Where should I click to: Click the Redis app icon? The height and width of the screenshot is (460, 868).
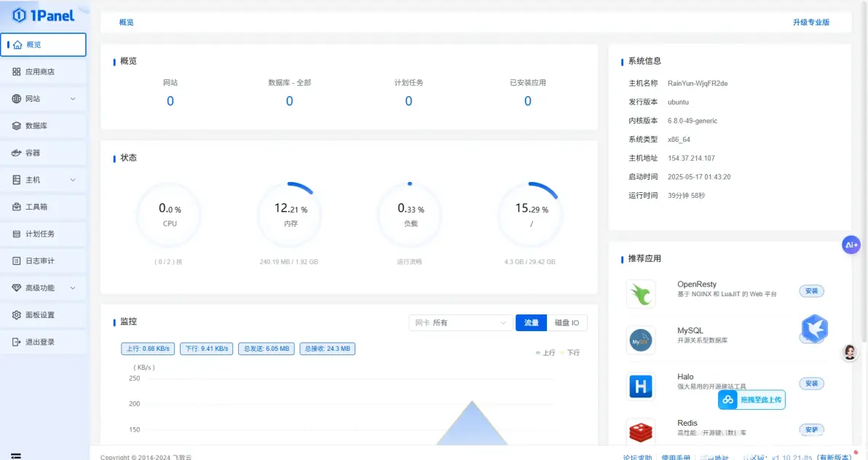pos(641,432)
